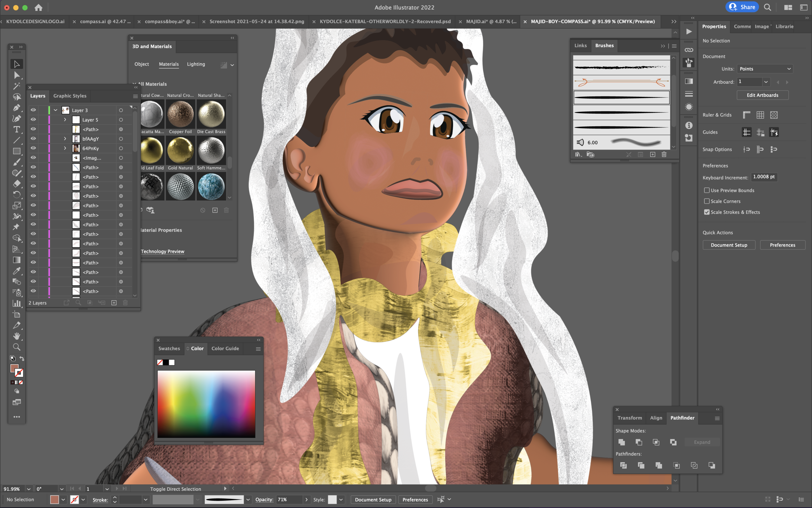Enable Scale Corners checkbox
This screenshot has height=508, width=812.
pyautogui.click(x=706, y=201)
